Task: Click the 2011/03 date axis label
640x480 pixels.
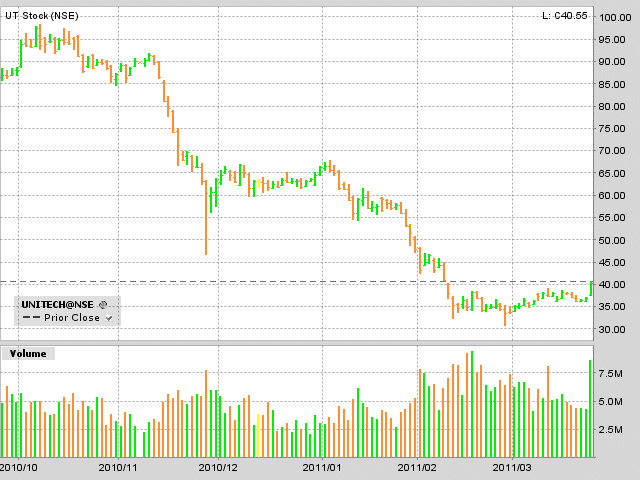Action: click(512, 467)
